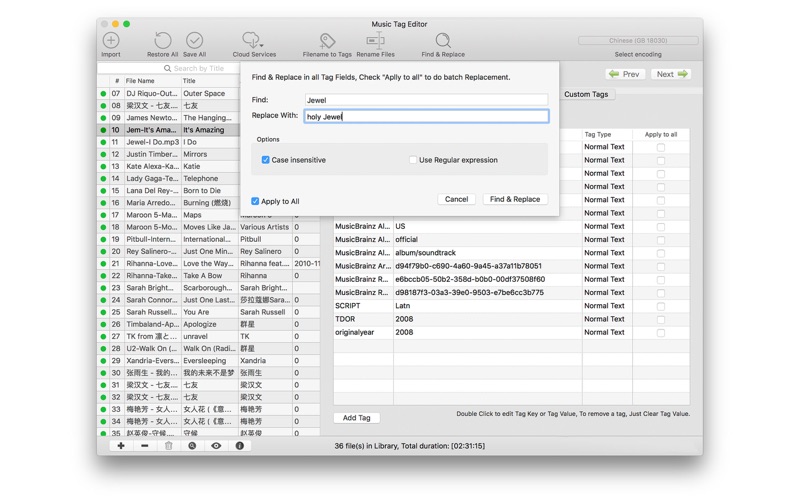Cancel the Find & Replace dialog
Screen dimensions: 800x500
click(456, 199)
